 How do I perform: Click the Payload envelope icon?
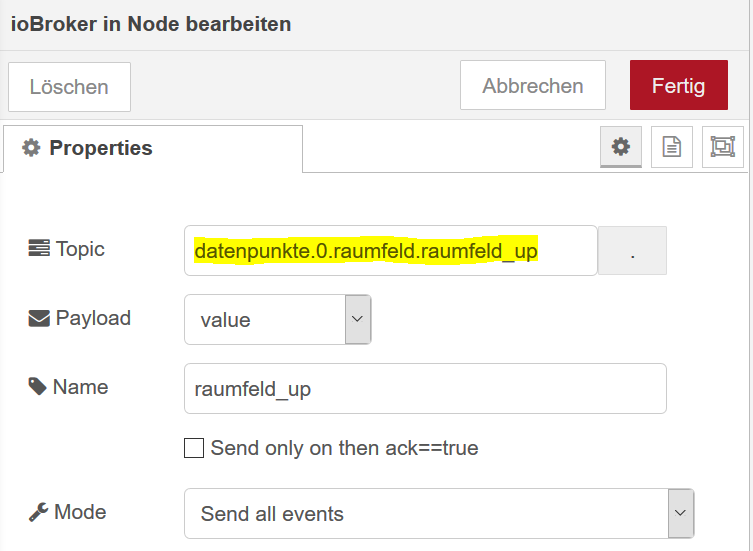pos(39,318)
